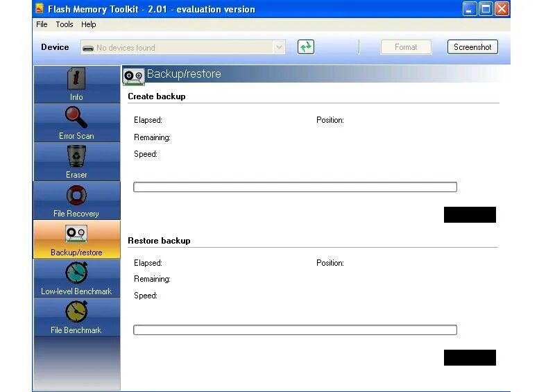Click the cassette icon in Backup/restore header

point(133,76)
